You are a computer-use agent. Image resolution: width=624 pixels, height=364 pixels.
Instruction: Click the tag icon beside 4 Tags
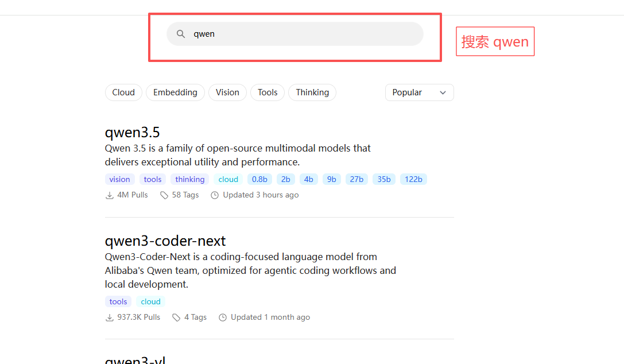tap(176, 317)
